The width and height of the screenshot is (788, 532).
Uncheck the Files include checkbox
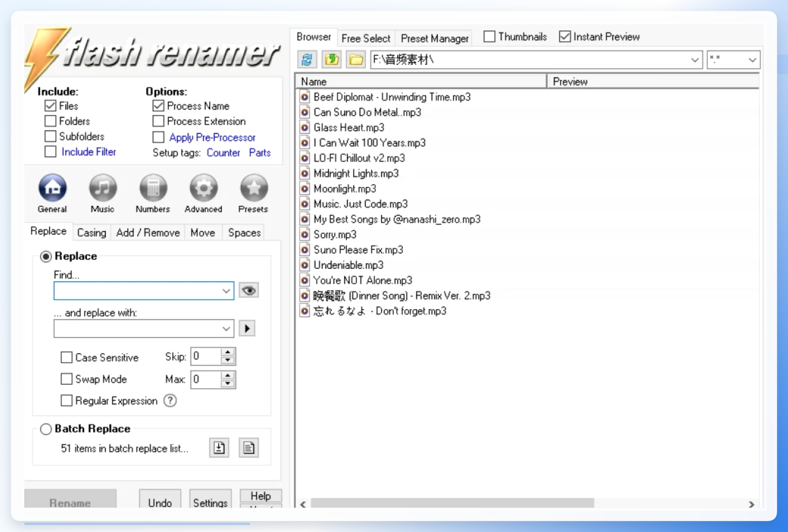(50, 106)
